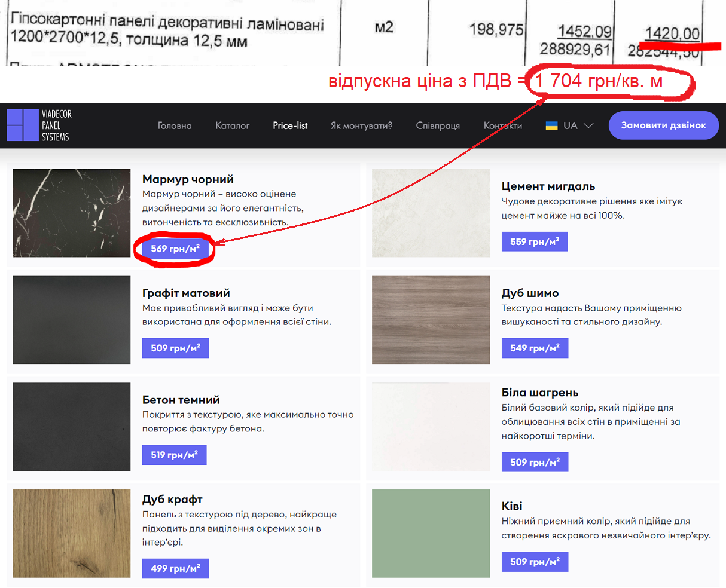Open the Каталог menu item

pyautogui.click(x=232, y=125)
